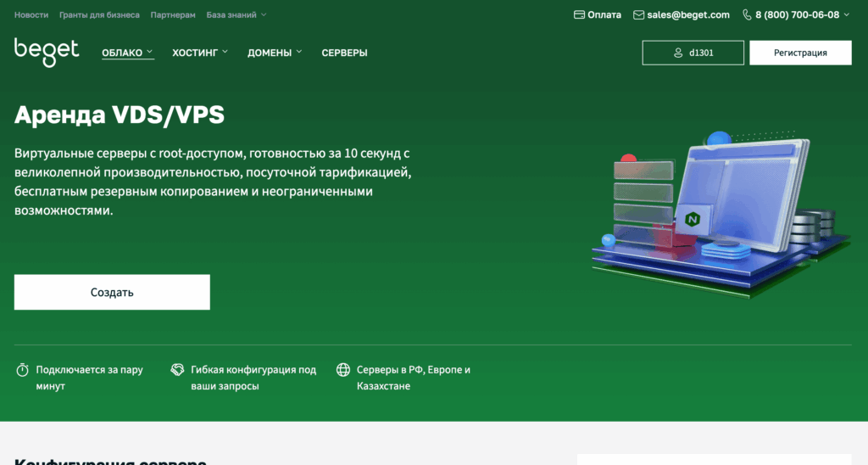Click the handshake flexible configuration icon

click(x=178, y=370)
